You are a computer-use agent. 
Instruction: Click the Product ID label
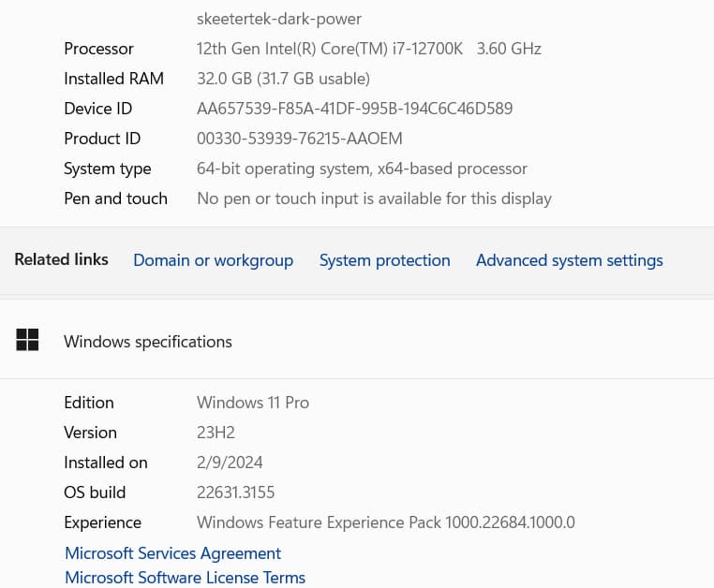pyautogui.click(x=102, y=139)
